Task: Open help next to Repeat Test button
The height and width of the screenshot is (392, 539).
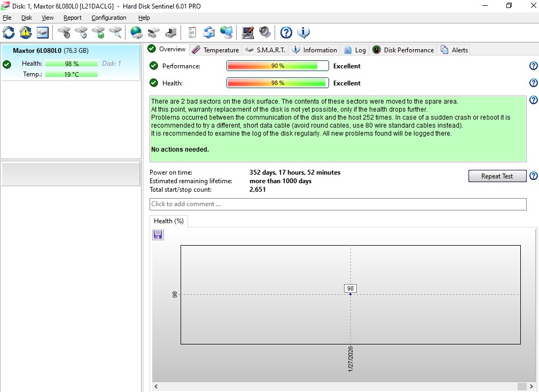Action: pyautogui.click(x=533, y=176)
